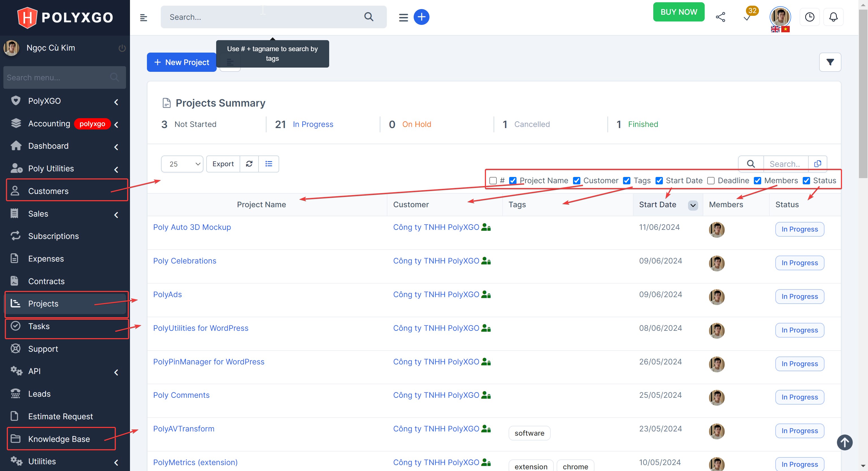Open the 25 rows-per-page dropdown
868x471 pixels.
(182, 164)
